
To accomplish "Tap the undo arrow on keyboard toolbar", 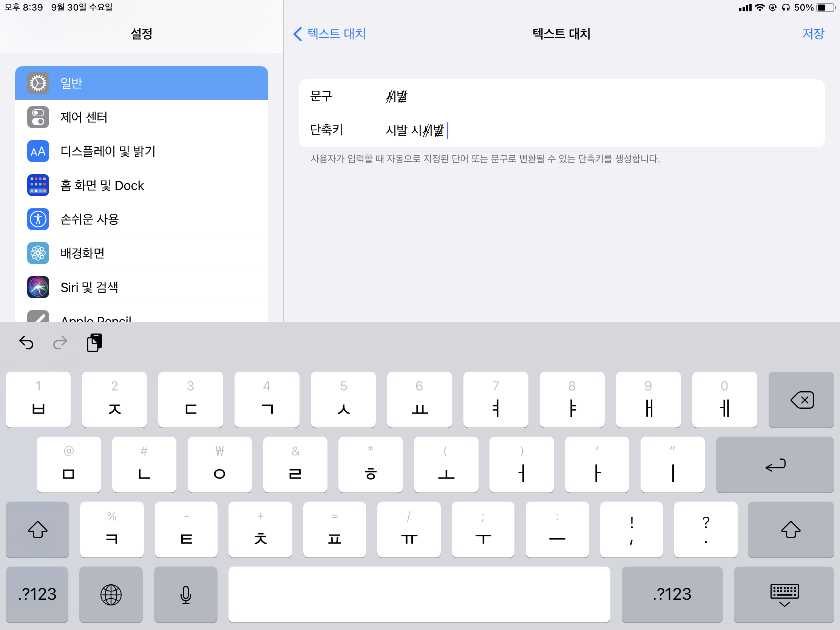I will click(x=26, y=343).
